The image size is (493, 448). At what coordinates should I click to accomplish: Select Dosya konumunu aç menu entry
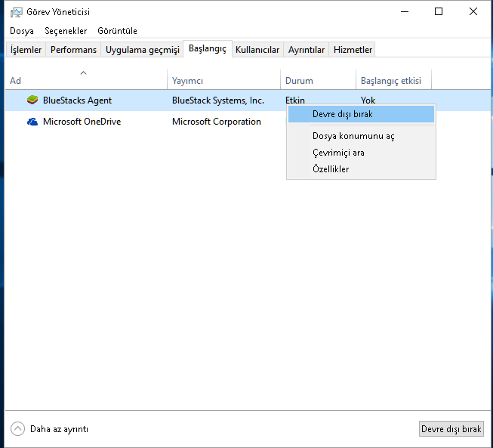tap(353, 136)
